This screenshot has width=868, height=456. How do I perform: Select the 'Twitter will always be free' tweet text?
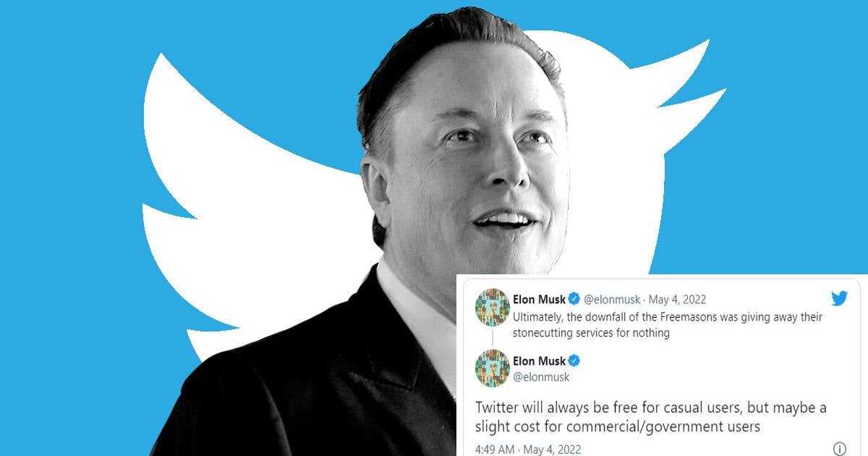650,417
